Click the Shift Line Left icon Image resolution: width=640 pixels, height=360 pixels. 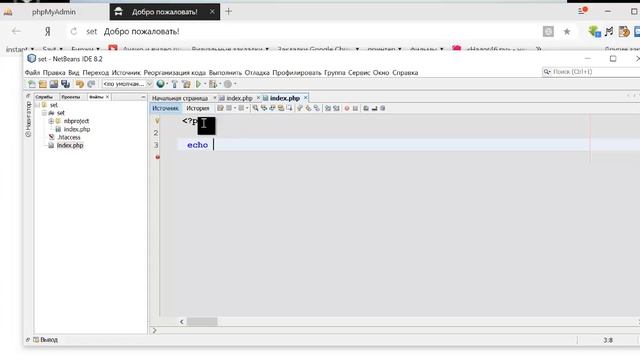click(x=328, y=108)
